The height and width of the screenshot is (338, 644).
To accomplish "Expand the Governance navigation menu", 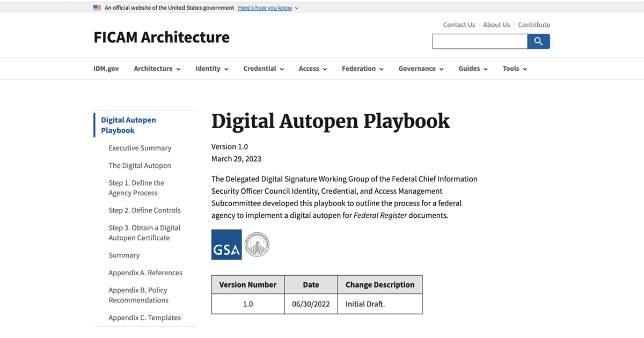I will 420,68.
